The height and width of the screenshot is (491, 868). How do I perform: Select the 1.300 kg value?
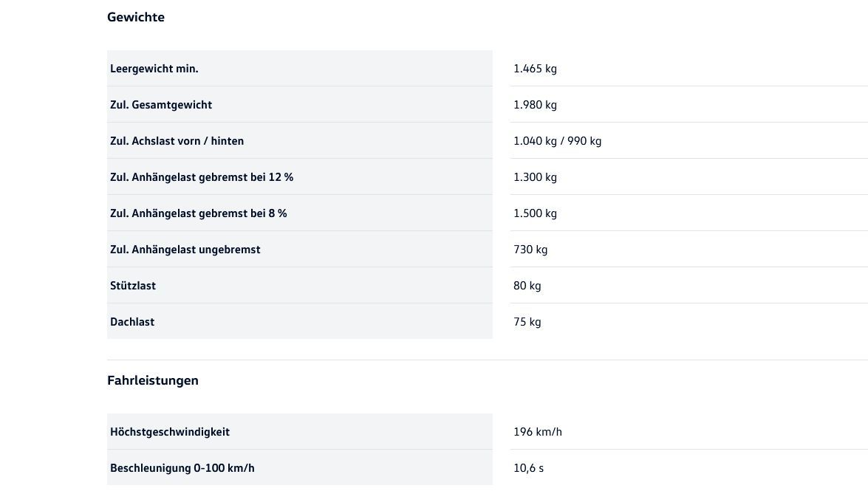pyautogui.click(x=535, y=177)
